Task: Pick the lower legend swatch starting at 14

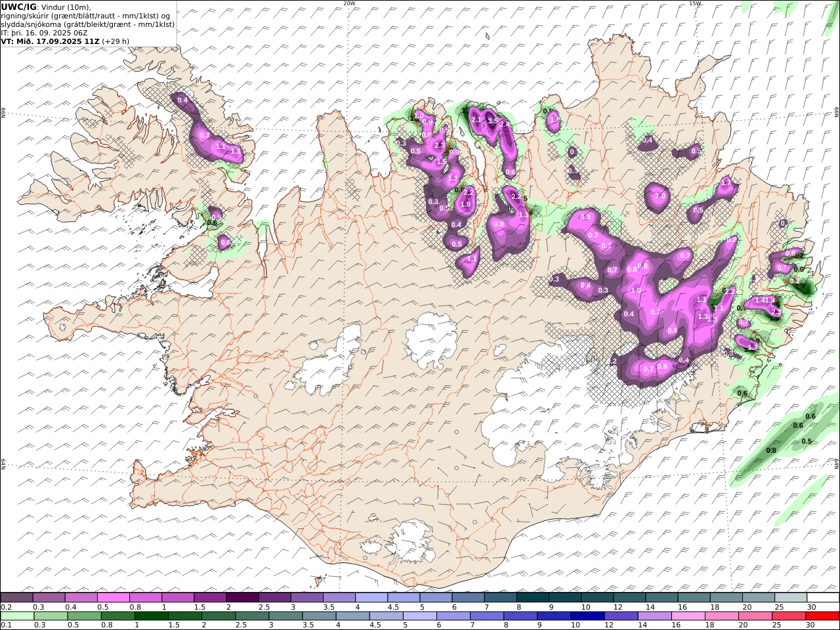Action: [x=655, y=616]
